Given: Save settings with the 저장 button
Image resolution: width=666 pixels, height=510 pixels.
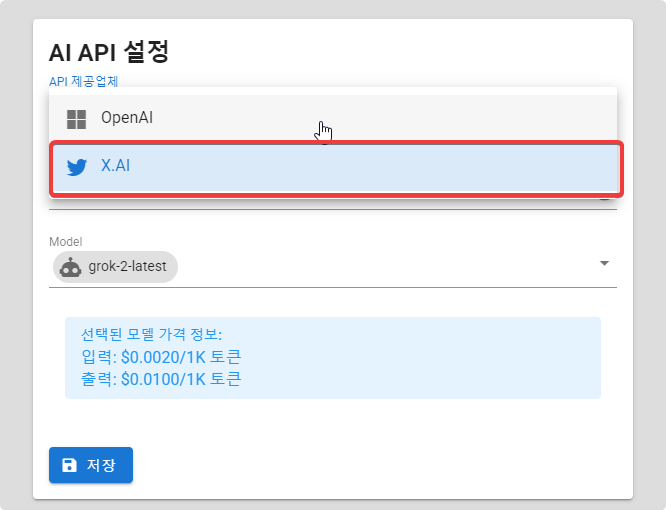Looking at the screenshot, I should coord(91,465).
